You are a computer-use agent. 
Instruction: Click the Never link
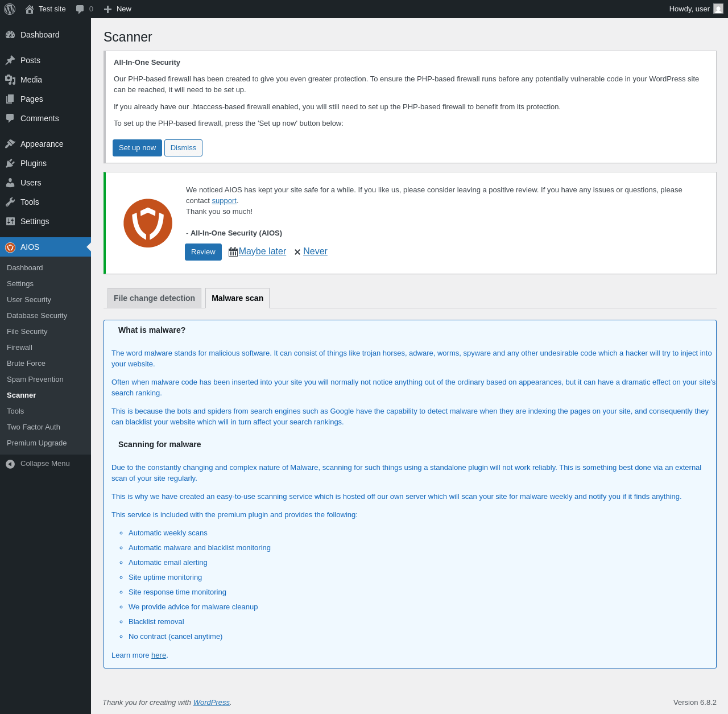[x=315, y=251]
